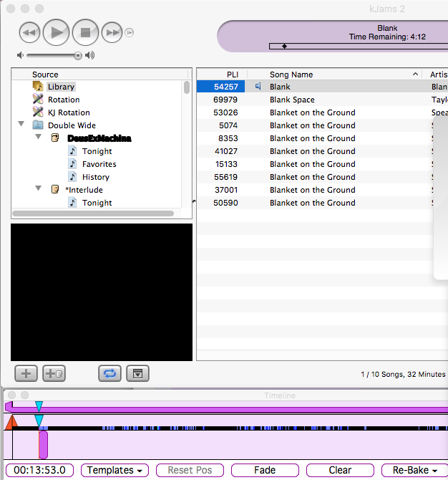This screenshot has width=448, height=480.
Task: Start playback with the Play button
Action: pyautogui.click(x=57, y=32)
